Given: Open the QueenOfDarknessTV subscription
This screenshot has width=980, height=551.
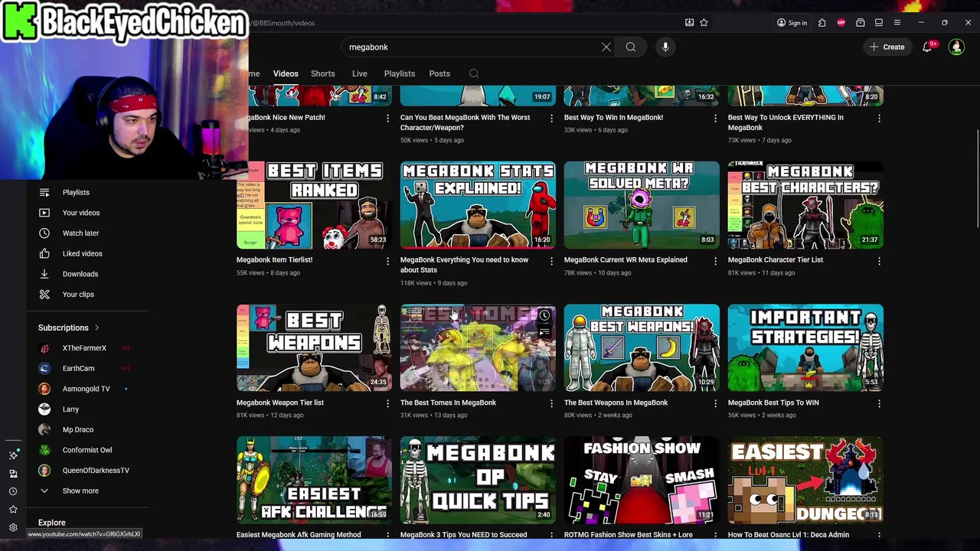Looking at the screenshot, I should tap(96, 471).
